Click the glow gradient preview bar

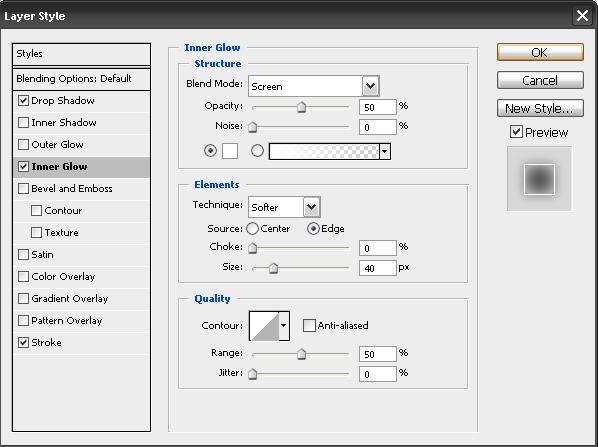point(324,151)
